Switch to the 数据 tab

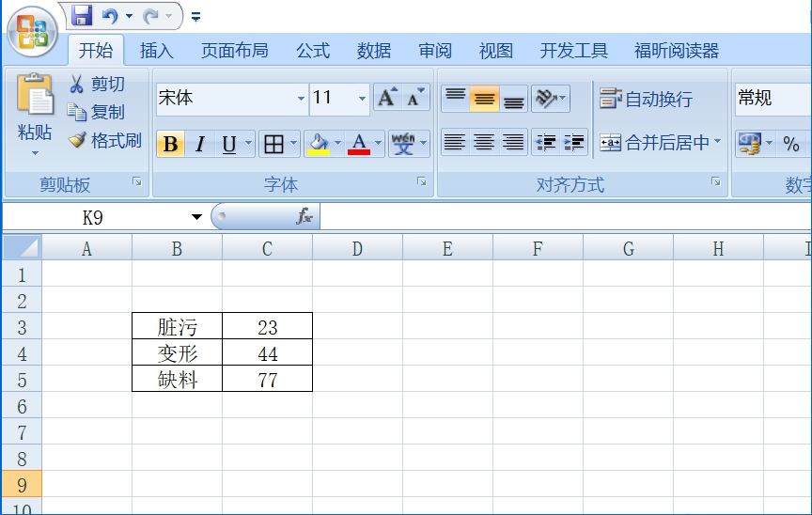click(x=374, y=51)
